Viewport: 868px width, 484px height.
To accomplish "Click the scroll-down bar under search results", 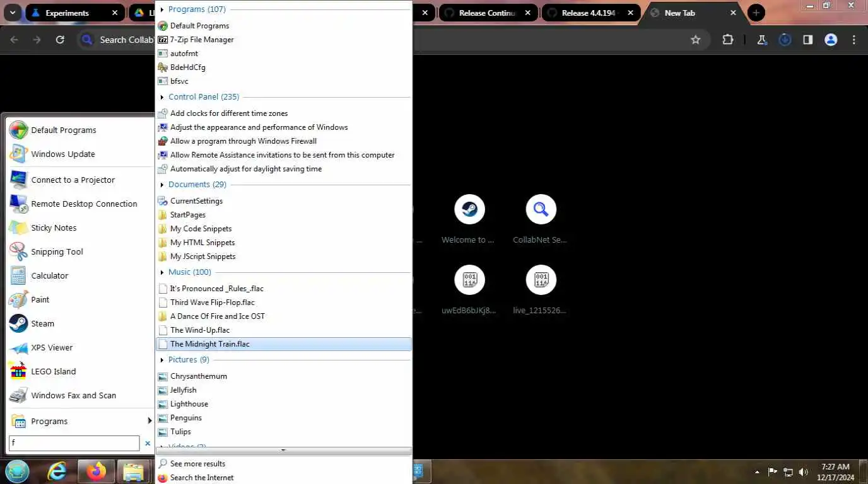I will 283,451.
